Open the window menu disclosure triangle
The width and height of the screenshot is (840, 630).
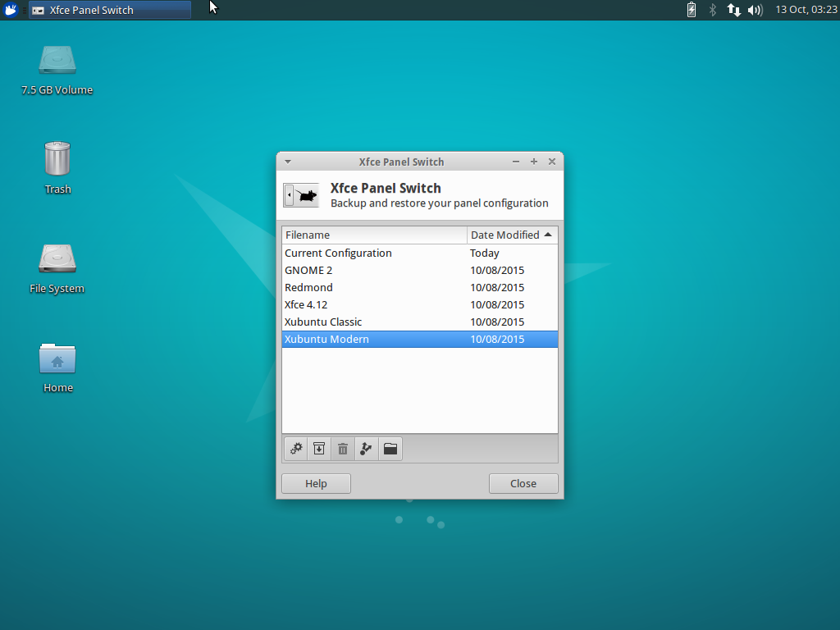(287, 162)
